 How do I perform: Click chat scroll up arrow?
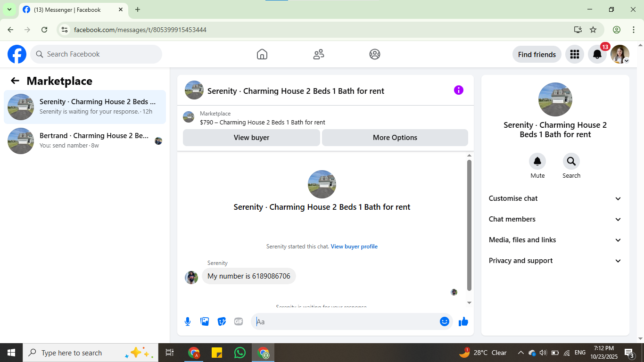coord(469,156)
